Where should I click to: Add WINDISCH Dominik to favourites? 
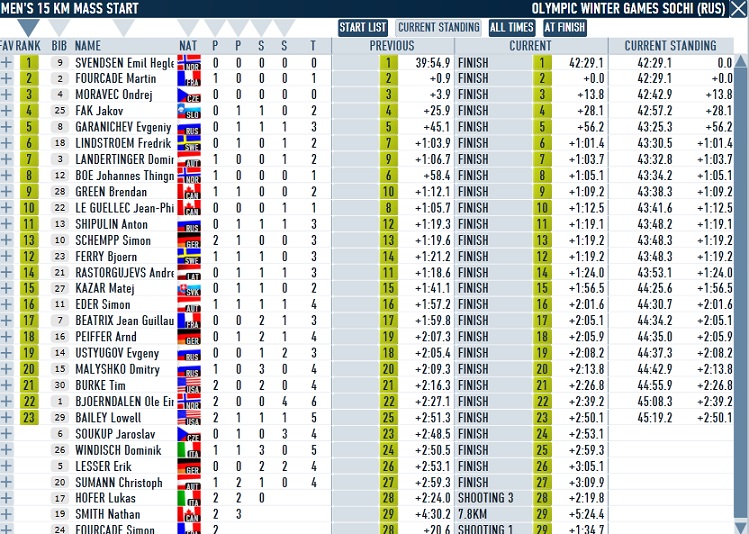pyautogui.click(x=6, y=450)
